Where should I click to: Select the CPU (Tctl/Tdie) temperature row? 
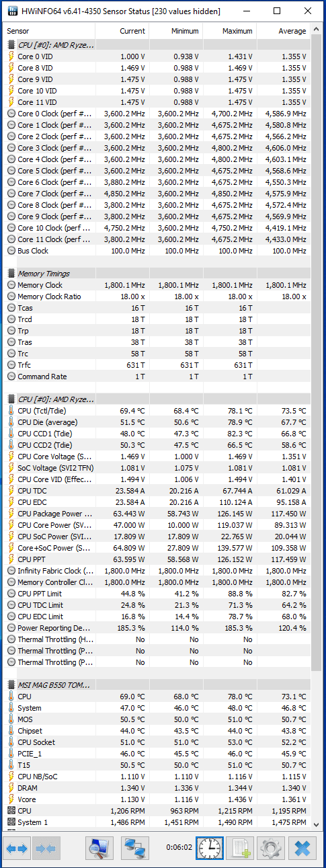pos(159,411)
